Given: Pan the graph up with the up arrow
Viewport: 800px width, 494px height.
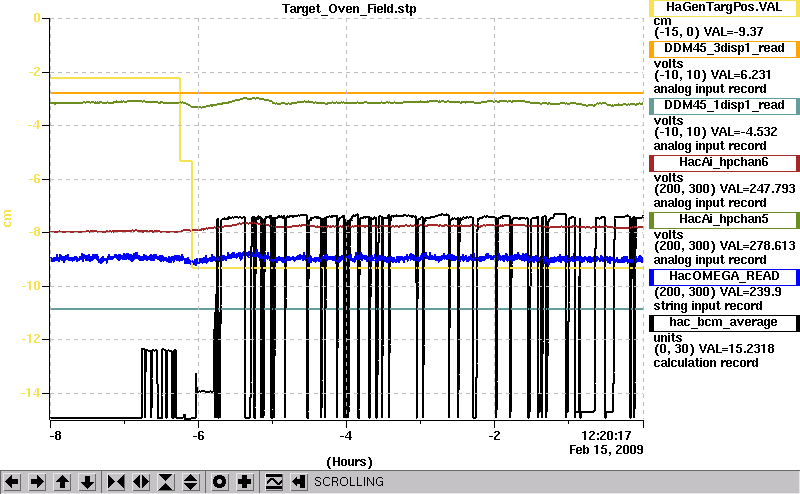Looking at the screenshot, I should tap(63, 482).
